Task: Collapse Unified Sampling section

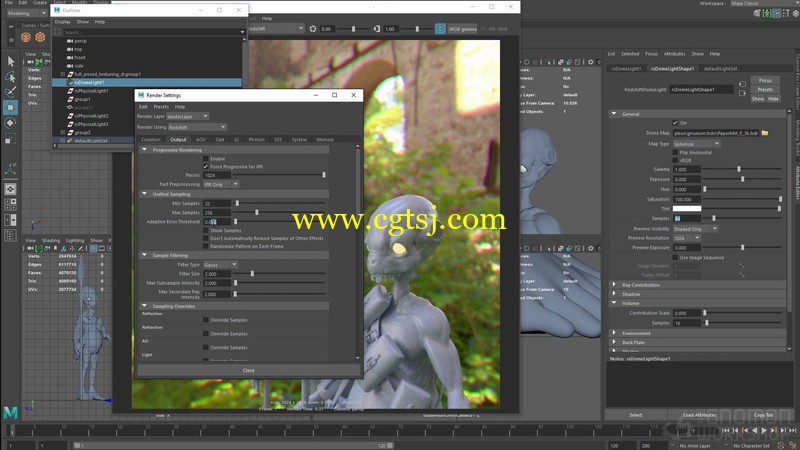Action: pyautogui.click(x=144, y=194)
